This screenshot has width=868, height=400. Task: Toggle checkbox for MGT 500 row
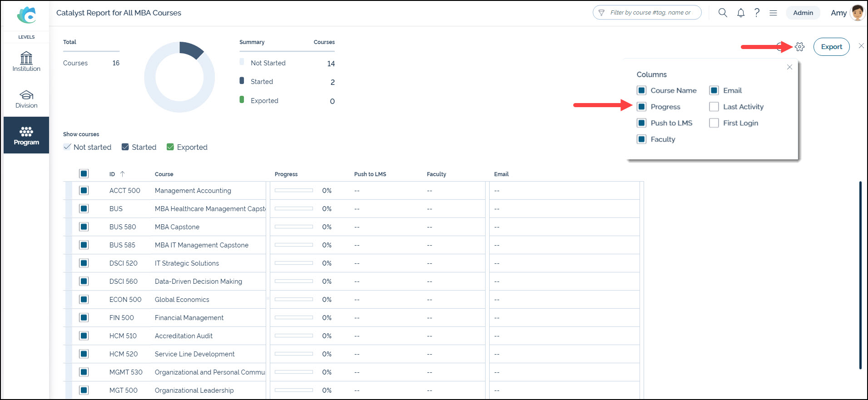tap(84, 390)
